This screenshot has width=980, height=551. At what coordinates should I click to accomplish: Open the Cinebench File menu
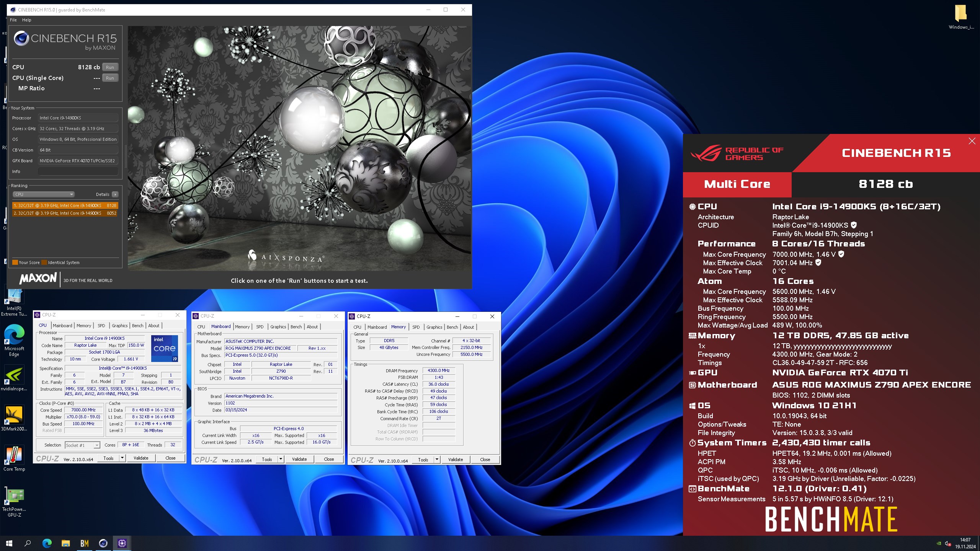(x=13, y=20)
